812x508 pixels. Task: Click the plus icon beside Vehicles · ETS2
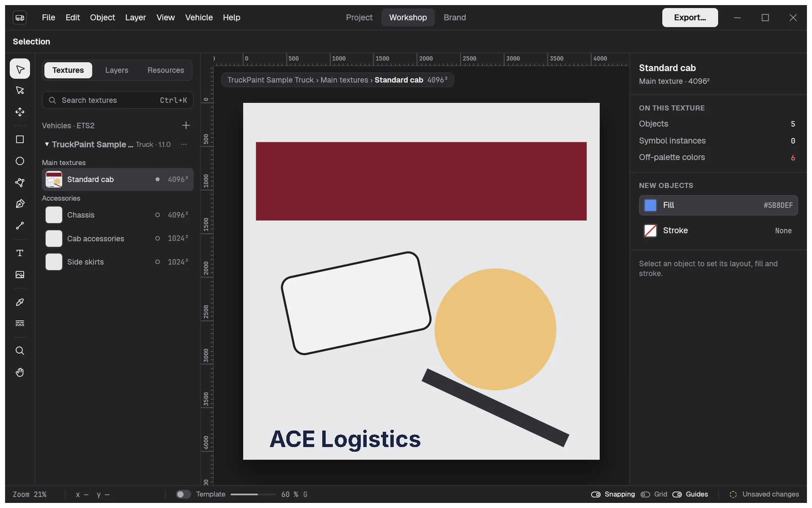click(186, 125)
